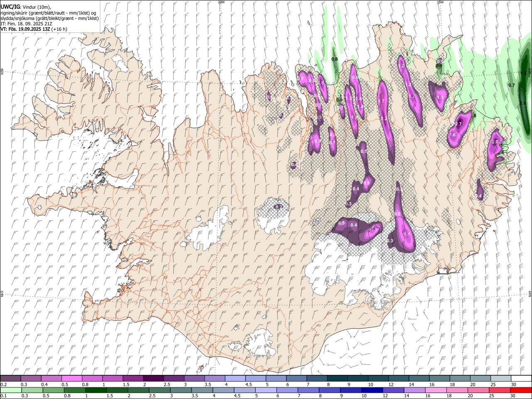Click the snow-legend swatch starting at 0.3

click(31, 379)
